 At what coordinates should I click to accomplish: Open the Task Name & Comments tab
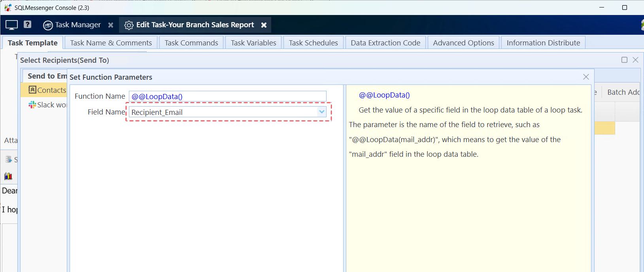tap(111, 43)
